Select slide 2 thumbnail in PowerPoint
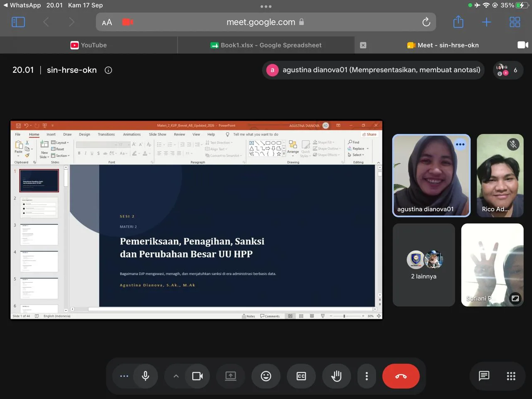The width and height of the screenshot is (532, 399). [x=39, y=207]
